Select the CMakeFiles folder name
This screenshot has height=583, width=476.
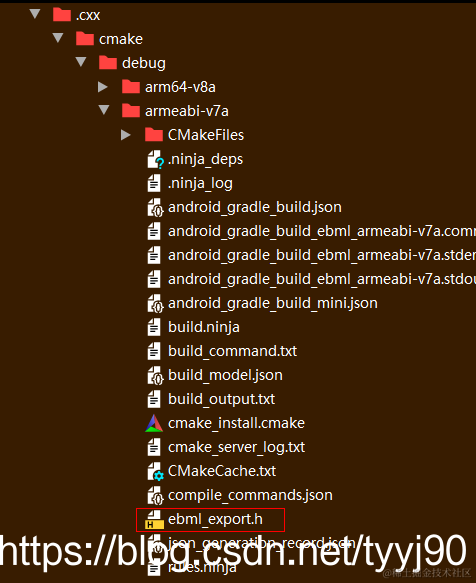click(x=206, y=135)
